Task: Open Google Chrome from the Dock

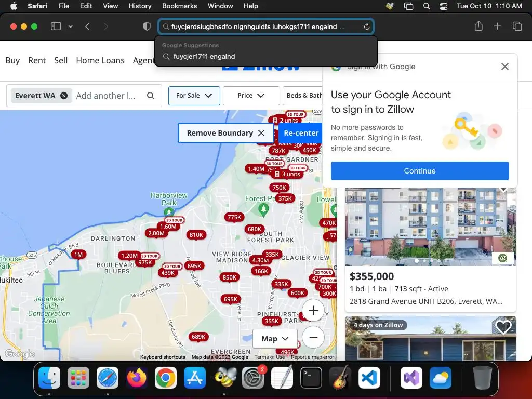Action: click(x=166, y=378)
